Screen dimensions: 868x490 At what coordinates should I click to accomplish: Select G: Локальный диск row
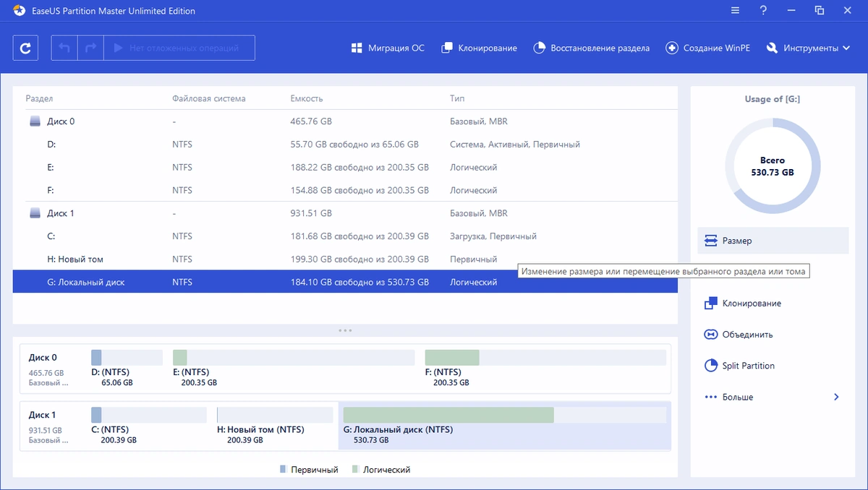pyautogui.click(x=345, y=282)
